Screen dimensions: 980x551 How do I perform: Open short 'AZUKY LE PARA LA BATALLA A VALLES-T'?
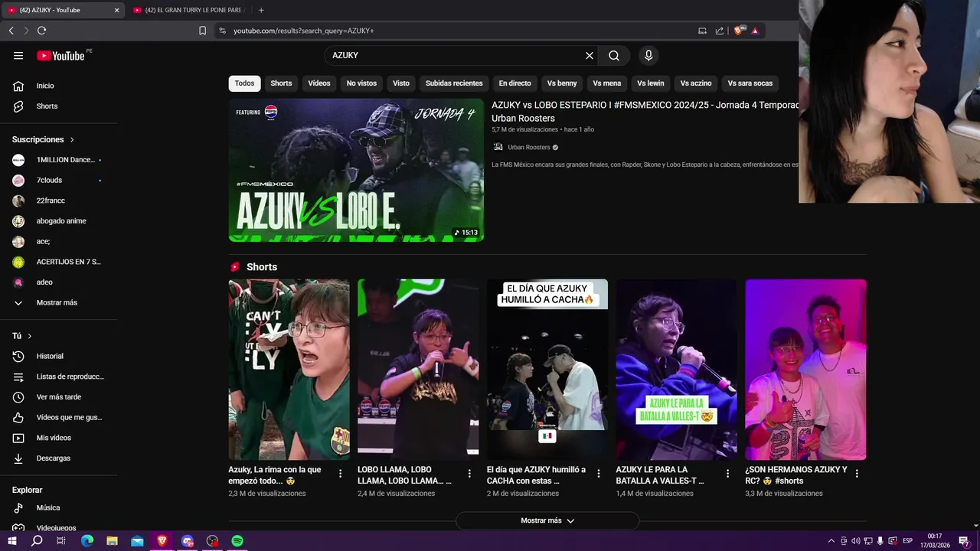coord(677,370)
